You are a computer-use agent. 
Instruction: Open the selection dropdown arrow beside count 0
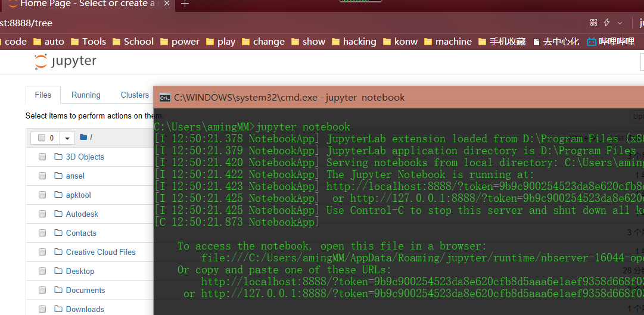point(67,138)
